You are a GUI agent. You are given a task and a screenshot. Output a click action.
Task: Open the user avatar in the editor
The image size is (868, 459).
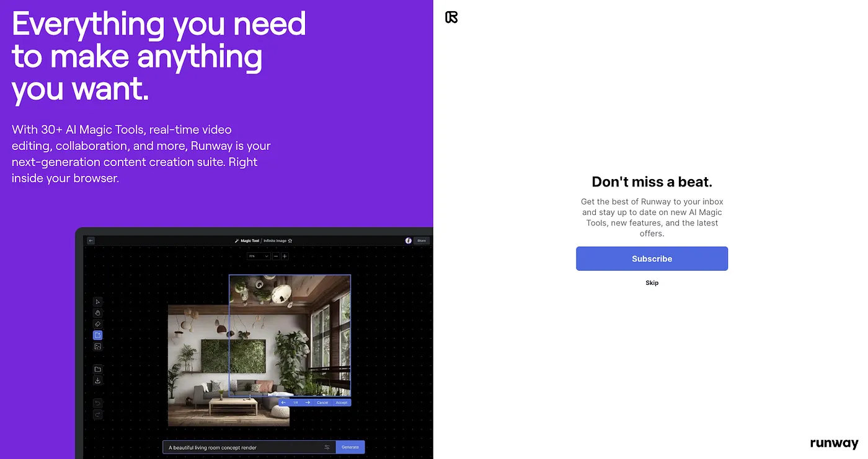409,240
